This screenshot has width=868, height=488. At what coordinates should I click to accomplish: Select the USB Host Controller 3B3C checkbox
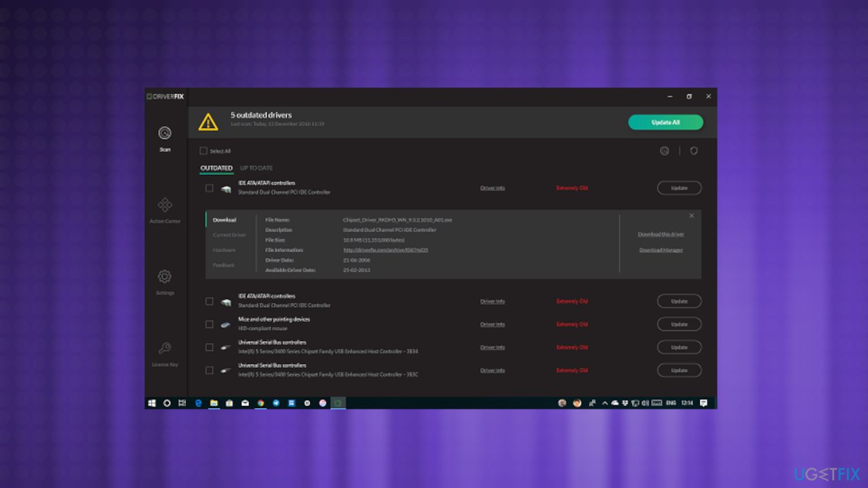tap(210, 371)
